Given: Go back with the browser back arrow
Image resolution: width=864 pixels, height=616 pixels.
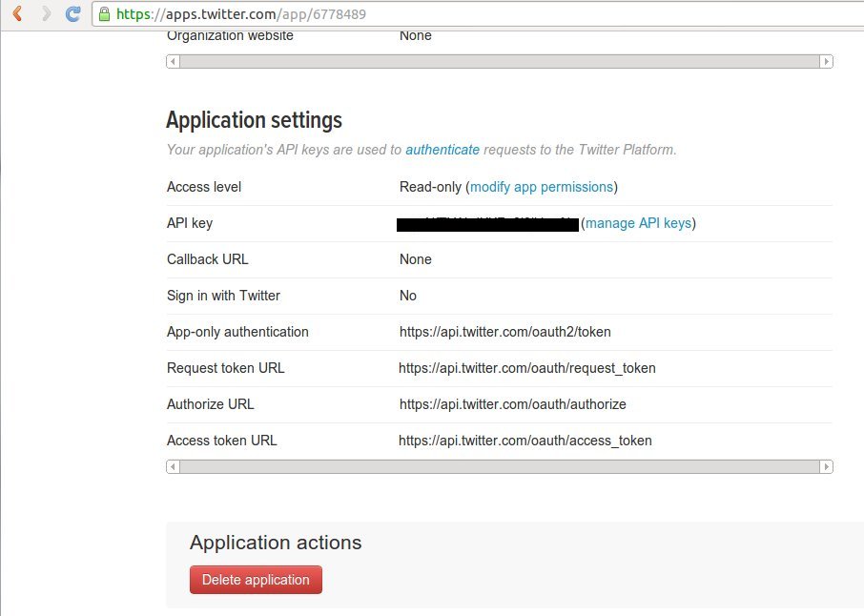Looking at the screenshot, I should [x=17, y=13].
